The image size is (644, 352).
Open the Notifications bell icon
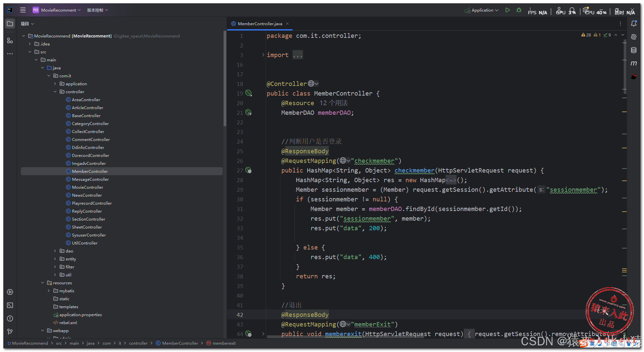[634, 24]
